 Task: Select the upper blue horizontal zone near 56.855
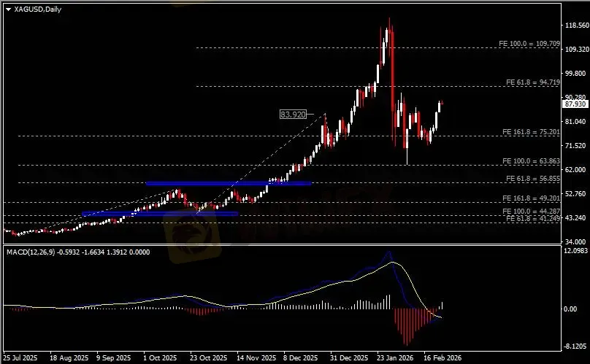point(229,184)
